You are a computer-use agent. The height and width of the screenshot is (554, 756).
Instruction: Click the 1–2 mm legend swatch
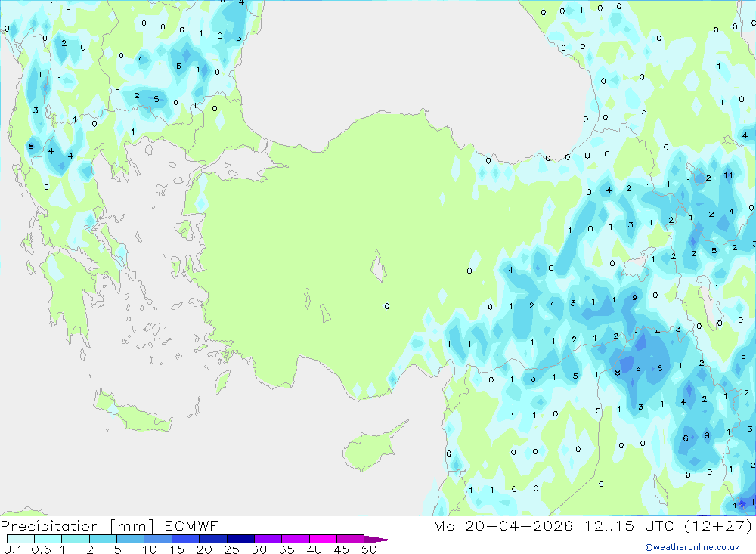click(75, 539)
